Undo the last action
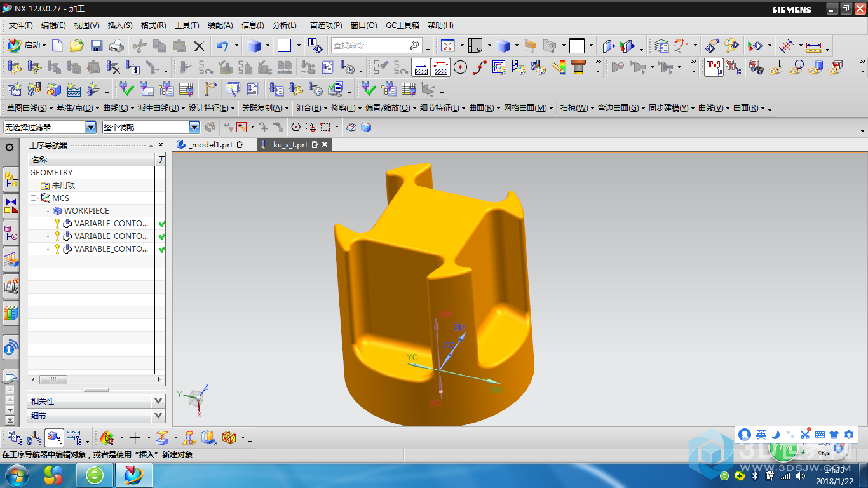This screenshot has height=488, width=868. click(x=222, y=46)
